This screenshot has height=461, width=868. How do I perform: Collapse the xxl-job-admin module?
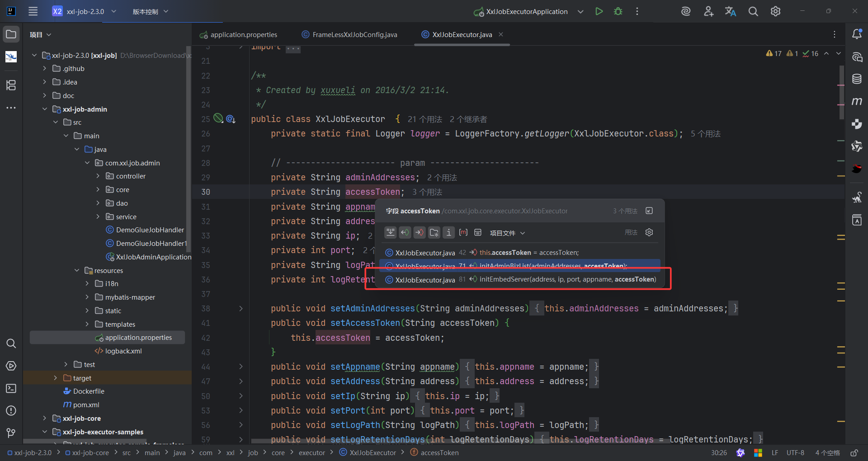[x=44, y=109]
